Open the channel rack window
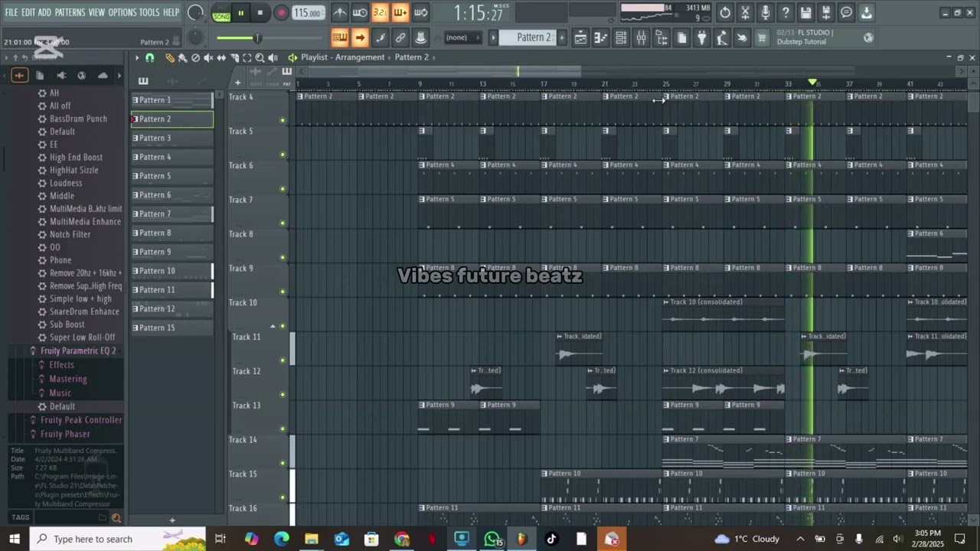980x551 pixels. (x=621, y=37)
